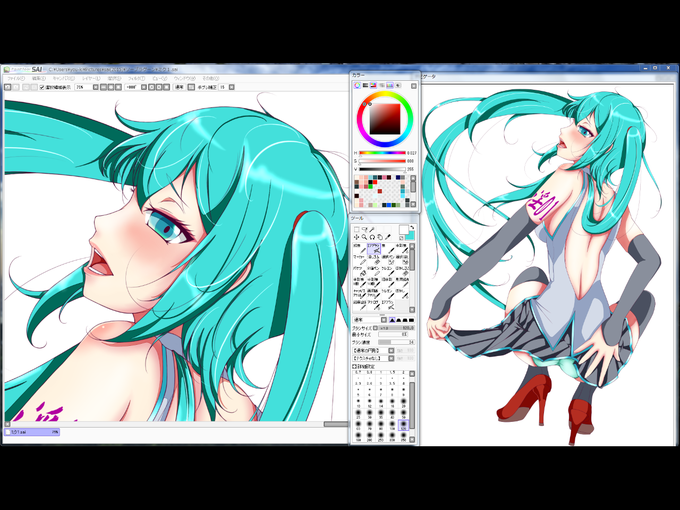
Task: Choose the binary pen tool
Action: pos(374,271)
